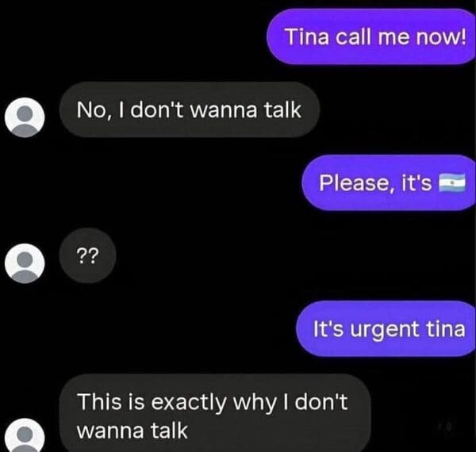
Task: Click the Argentina flag emoji
Action: (451, 182)
